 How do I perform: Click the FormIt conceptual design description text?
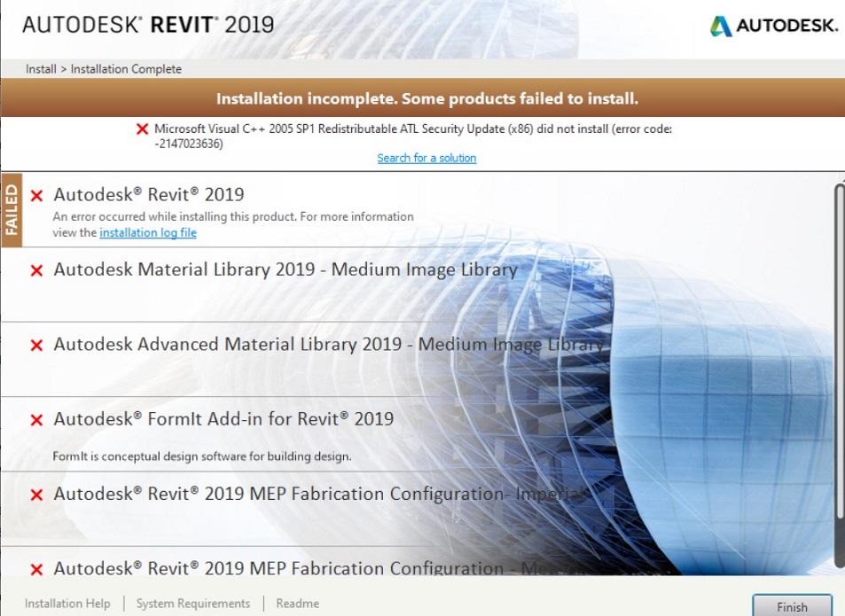tap(201, 456)
